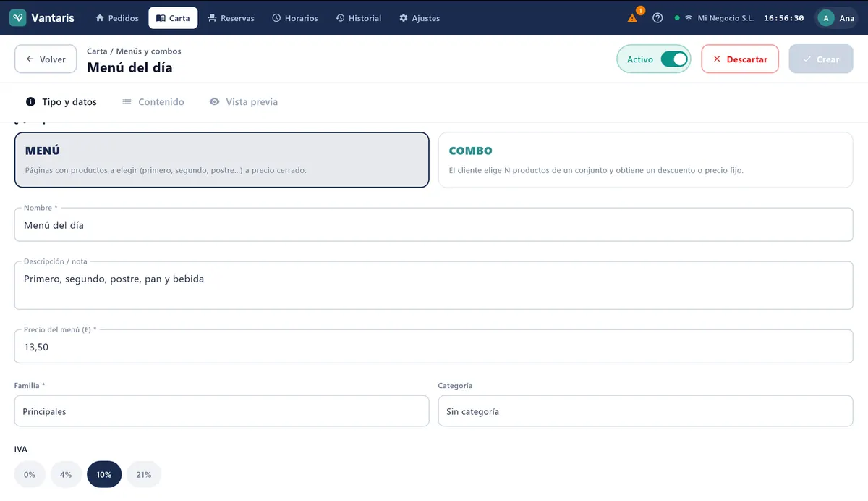Open the Categoría dropdown showing Sin categoría
Image resolution: width=868 pixels, height=501 pixels.
coord(646,411)
